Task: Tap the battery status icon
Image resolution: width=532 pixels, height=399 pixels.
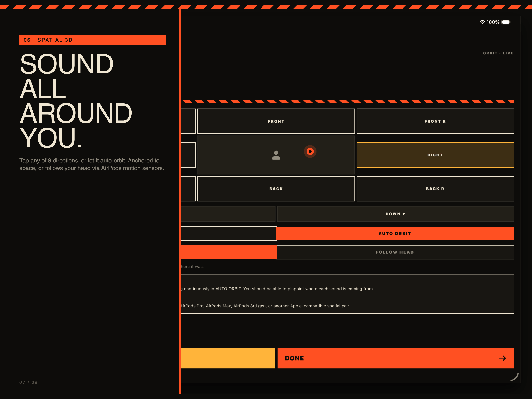Action: click(506, 22)
